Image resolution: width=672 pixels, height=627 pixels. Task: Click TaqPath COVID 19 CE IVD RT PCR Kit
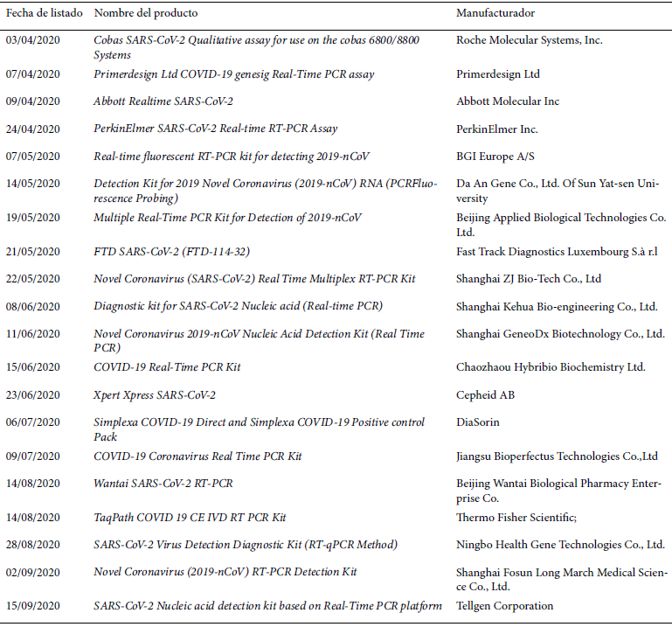click(x=190, y=518)
